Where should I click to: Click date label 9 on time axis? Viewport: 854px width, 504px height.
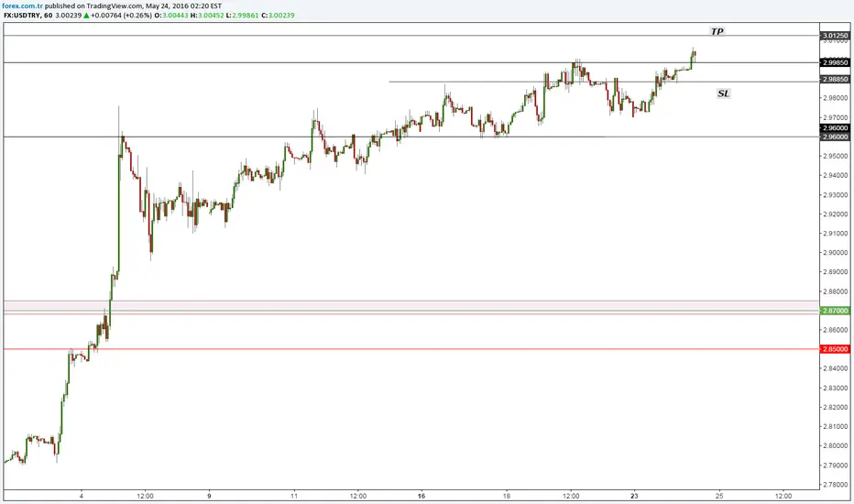pyautogui.click(x=209, y=496)
